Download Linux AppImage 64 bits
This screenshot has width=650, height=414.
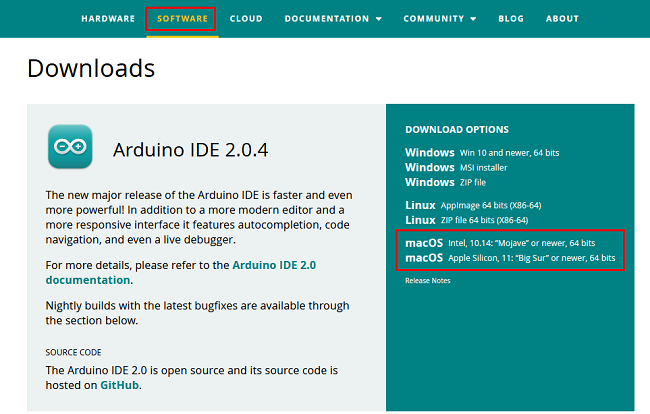(x=471, y=205)
